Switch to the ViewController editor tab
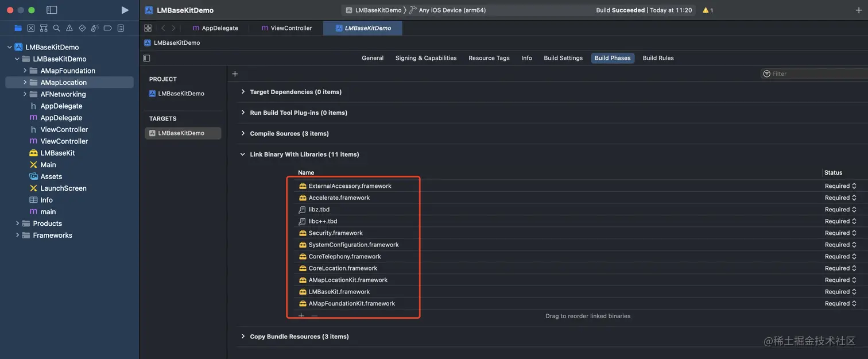The width and height of the screenshot is (868, 359). pos(286,28)
